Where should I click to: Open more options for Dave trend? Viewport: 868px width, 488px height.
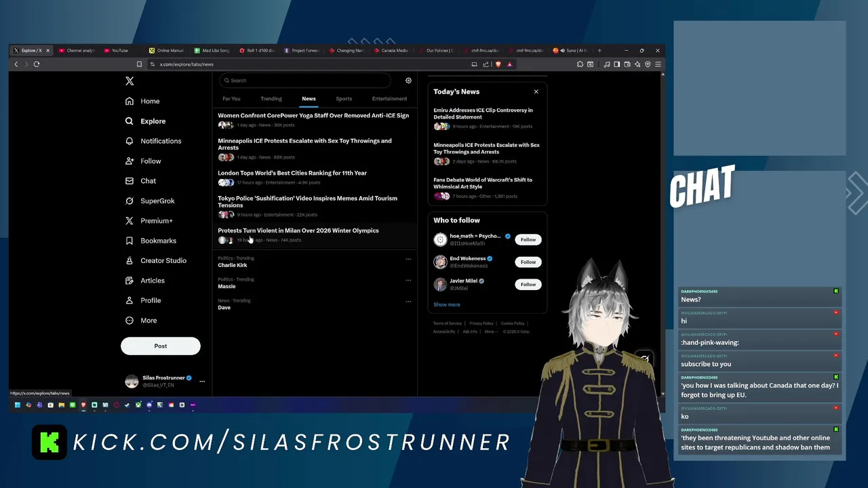coord(408,301)
